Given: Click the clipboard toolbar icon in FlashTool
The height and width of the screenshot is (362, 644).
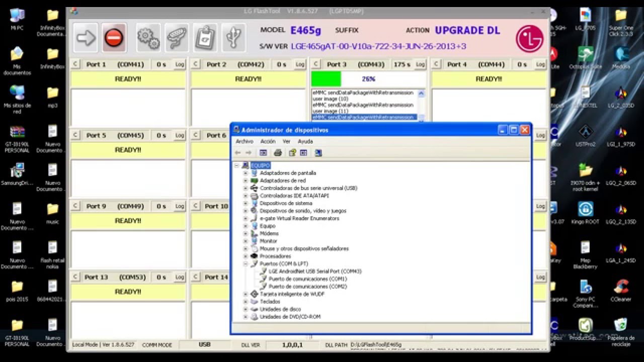Looking at the screenshot, I should coord(205,38).
